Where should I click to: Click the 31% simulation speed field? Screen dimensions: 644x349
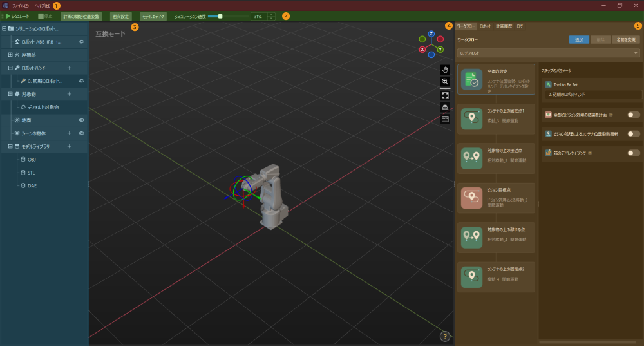[259, 17]
